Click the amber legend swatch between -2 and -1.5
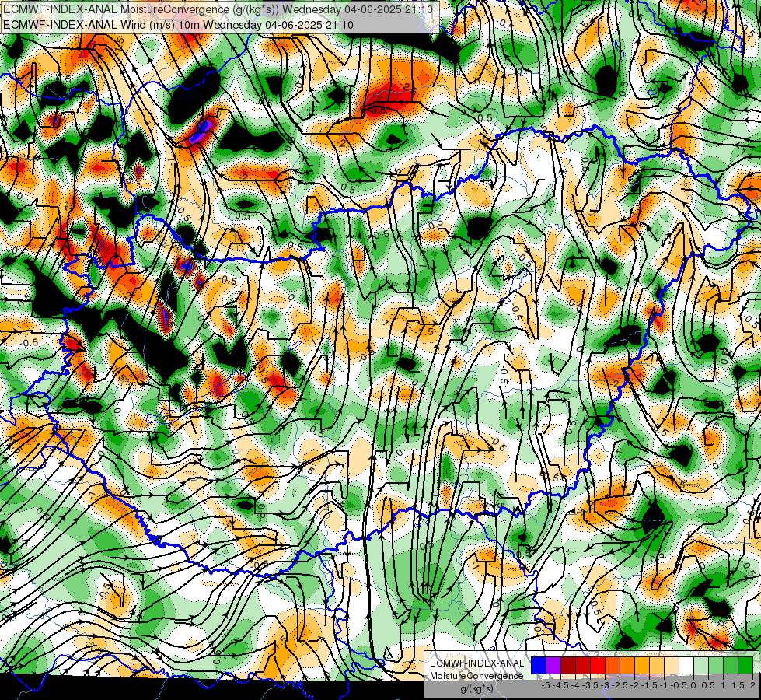 [642, 666]
